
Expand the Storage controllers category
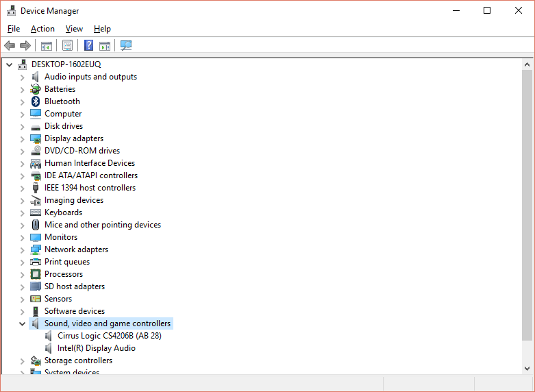pyautogui.click(x=22, y=361)
